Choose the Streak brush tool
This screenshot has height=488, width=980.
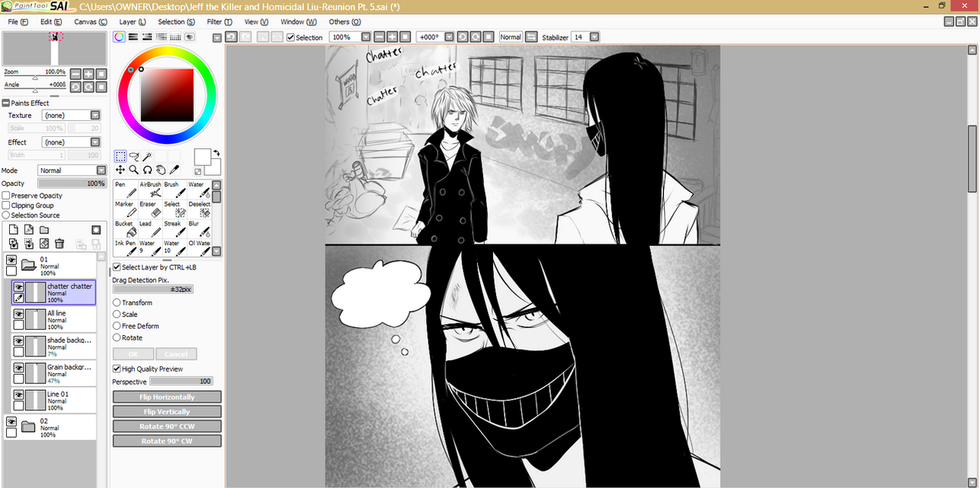(x=174, y=229)
